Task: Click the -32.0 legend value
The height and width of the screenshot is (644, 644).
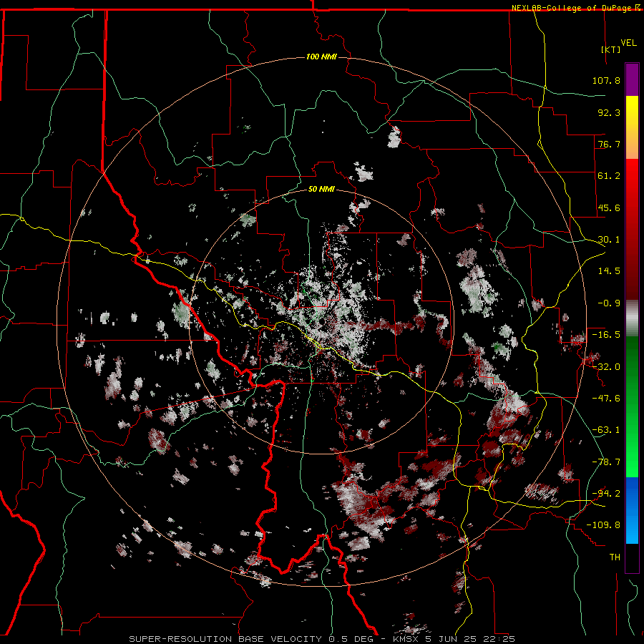Action: (x=606, y=367)
